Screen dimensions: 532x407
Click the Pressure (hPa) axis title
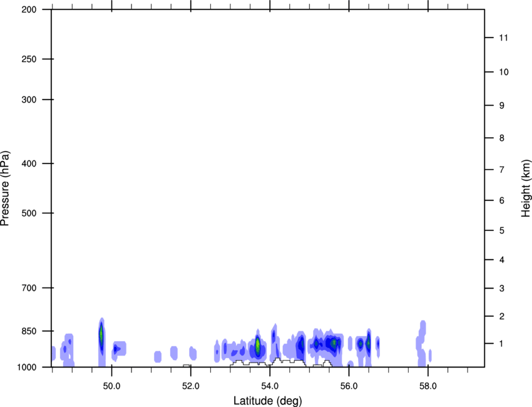pos(5,188)
